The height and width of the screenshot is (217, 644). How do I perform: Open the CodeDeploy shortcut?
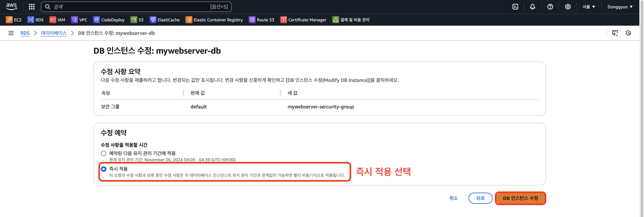109,20
